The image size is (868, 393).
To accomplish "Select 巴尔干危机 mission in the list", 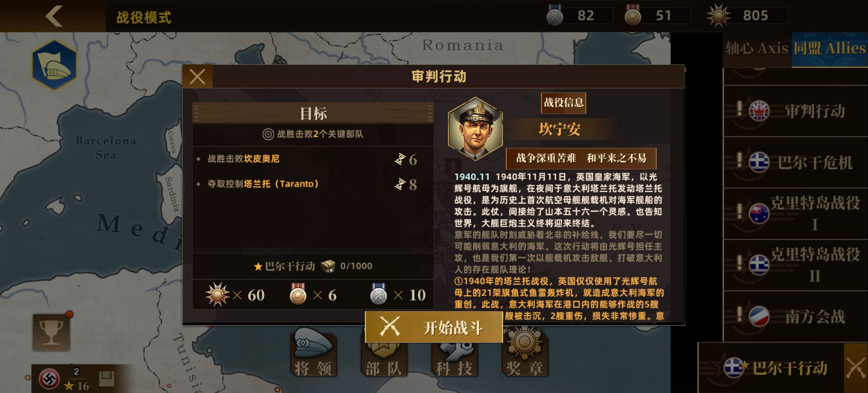I will tap(796, 163).
